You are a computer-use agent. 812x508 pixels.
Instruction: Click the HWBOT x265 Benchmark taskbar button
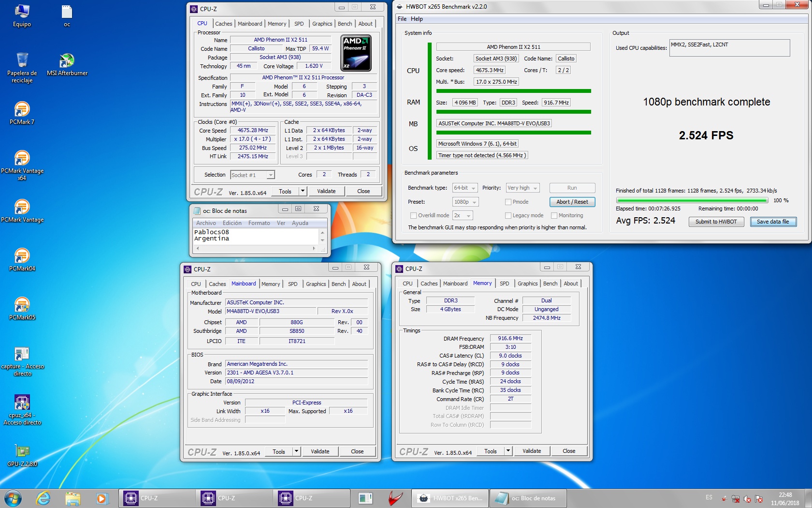[450, 498]
